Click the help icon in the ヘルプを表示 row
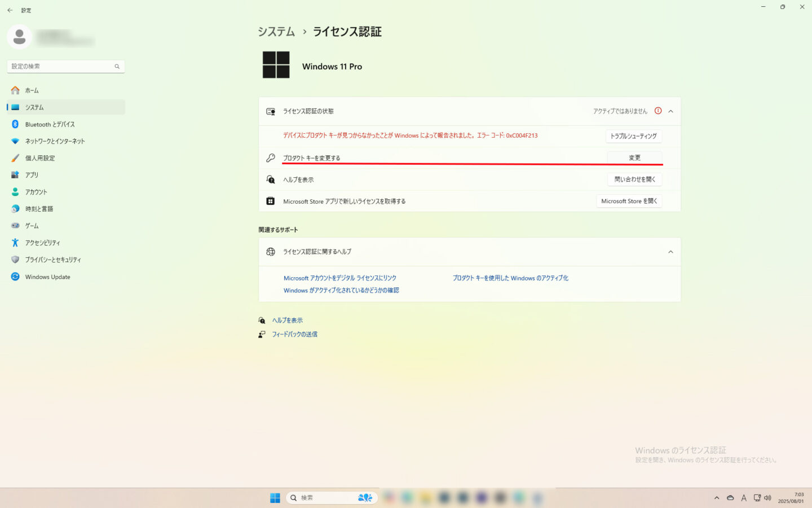This screenshot has width=812, height=508. 271,179
